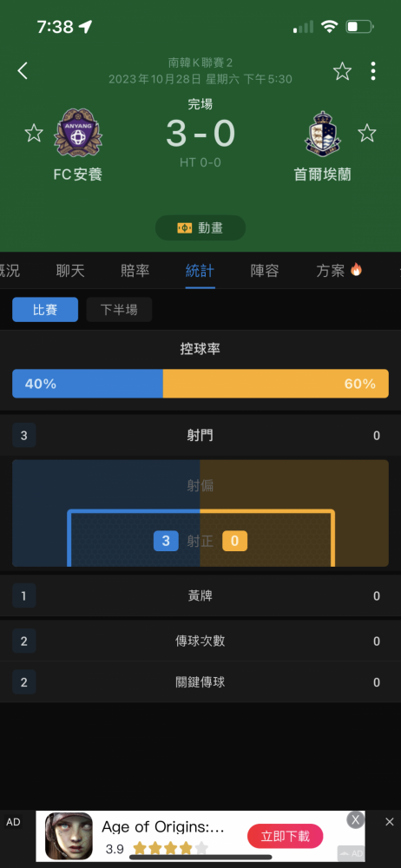The height and width of the screenshot is (868, 401).
Task: Open the Age of Origins ad thumbnail
Action: (69, 836)
